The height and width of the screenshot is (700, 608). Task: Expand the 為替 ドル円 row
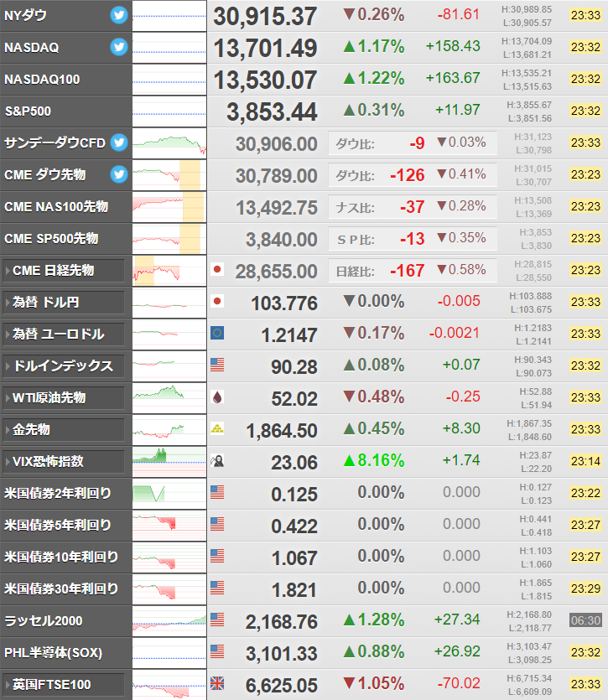pos(64,303)
